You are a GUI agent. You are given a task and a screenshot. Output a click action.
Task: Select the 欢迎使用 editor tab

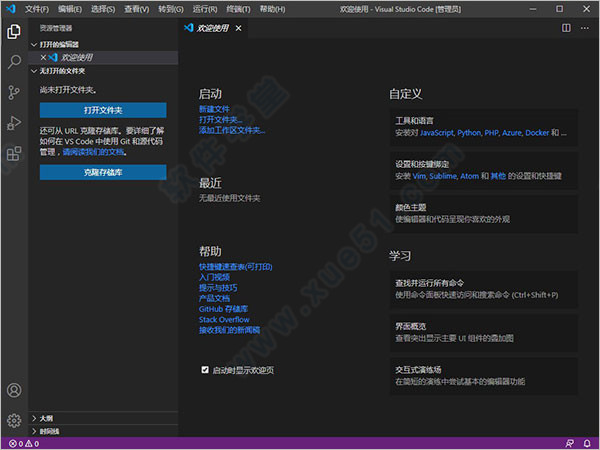tap(213, 28)
